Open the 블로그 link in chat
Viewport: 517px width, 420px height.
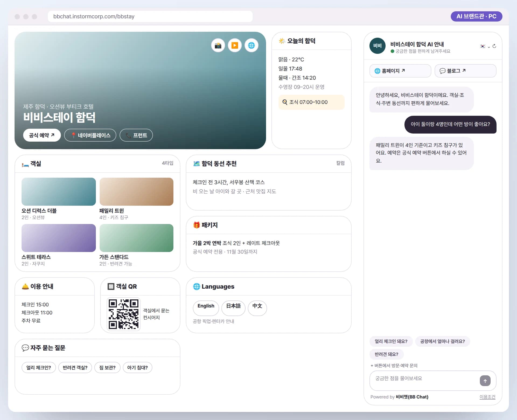465,71
